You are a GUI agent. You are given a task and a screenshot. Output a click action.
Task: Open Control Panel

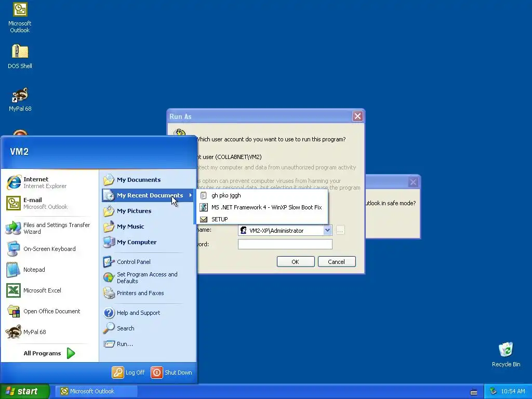coord(148,262)
